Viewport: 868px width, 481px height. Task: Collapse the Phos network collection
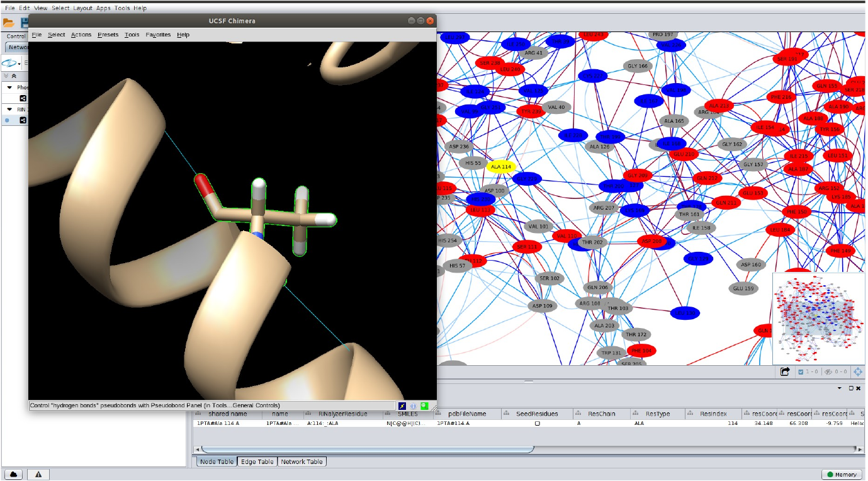point(9,88)
